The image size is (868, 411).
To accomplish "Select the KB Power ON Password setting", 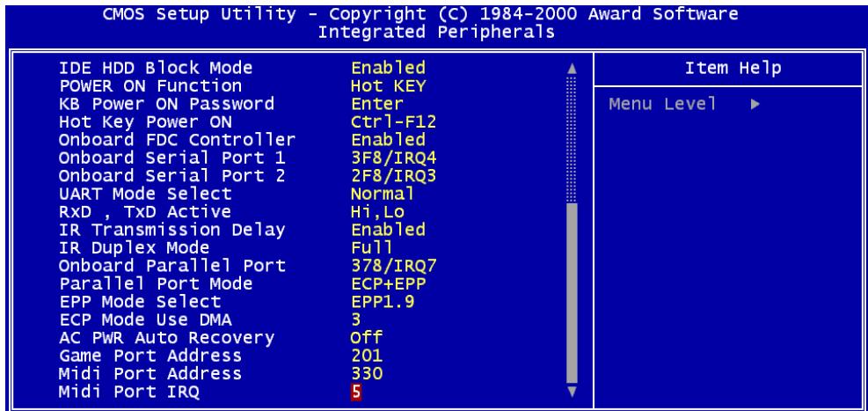I will tap(166, 104).
